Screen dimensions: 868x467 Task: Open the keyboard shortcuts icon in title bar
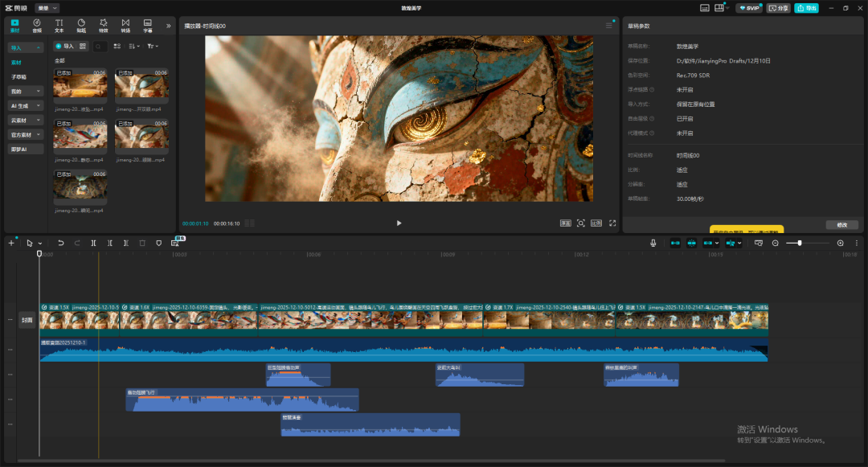[x=705, y=8]
